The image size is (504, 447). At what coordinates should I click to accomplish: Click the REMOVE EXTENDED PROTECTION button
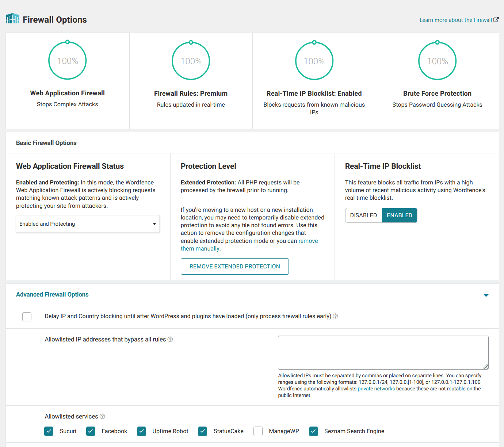point(234,266)
